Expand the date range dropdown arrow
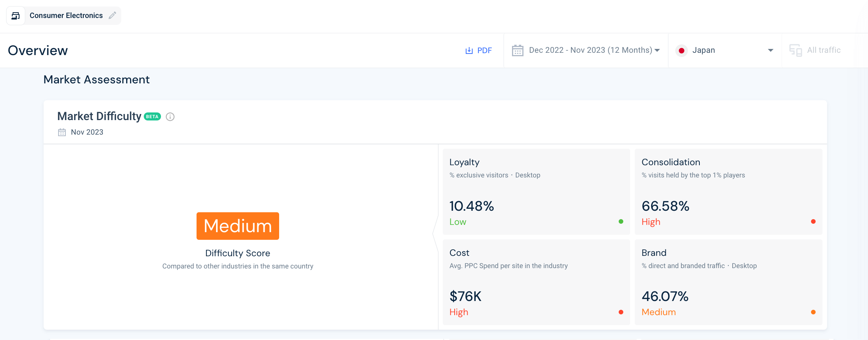This screenshot has width=868, height=340. (657, 50)
